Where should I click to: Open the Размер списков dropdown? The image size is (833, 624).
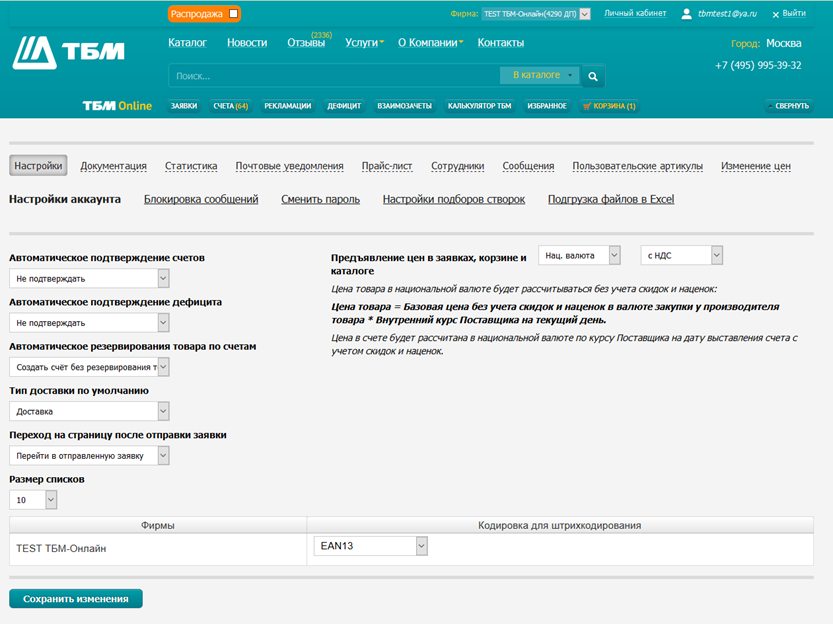coord(33,500)
